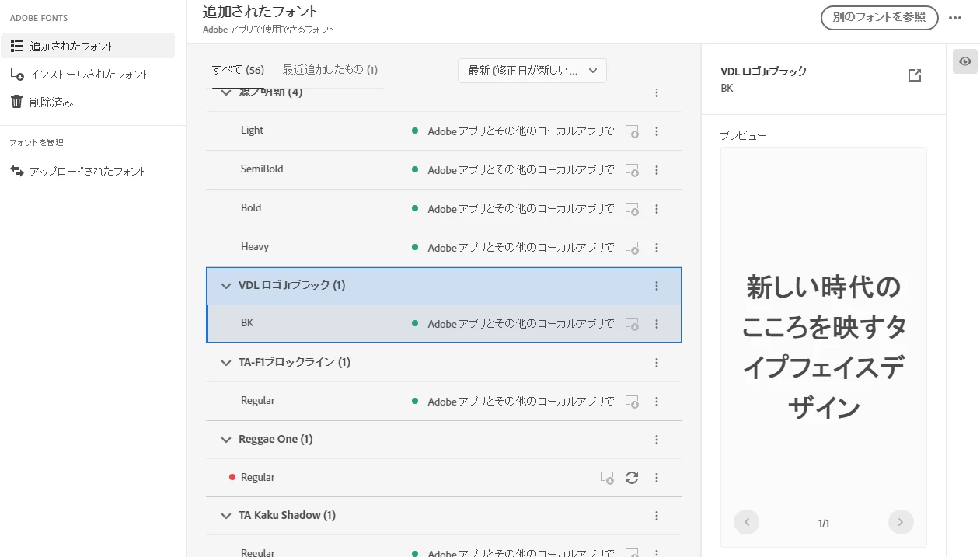Screen dimensions: 980x557
Task: Go to next preview sample arrow
Action: 901,522
